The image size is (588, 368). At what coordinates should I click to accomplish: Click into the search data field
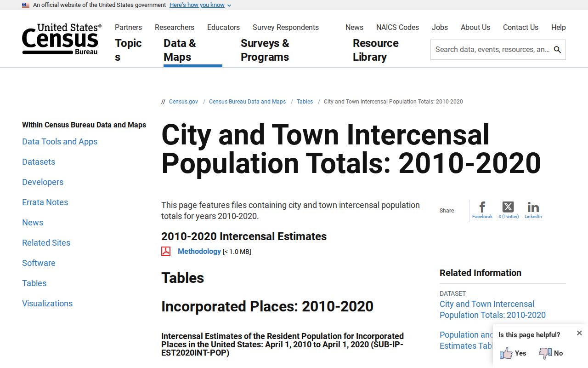pyautogui.click(x=492, y=50)
